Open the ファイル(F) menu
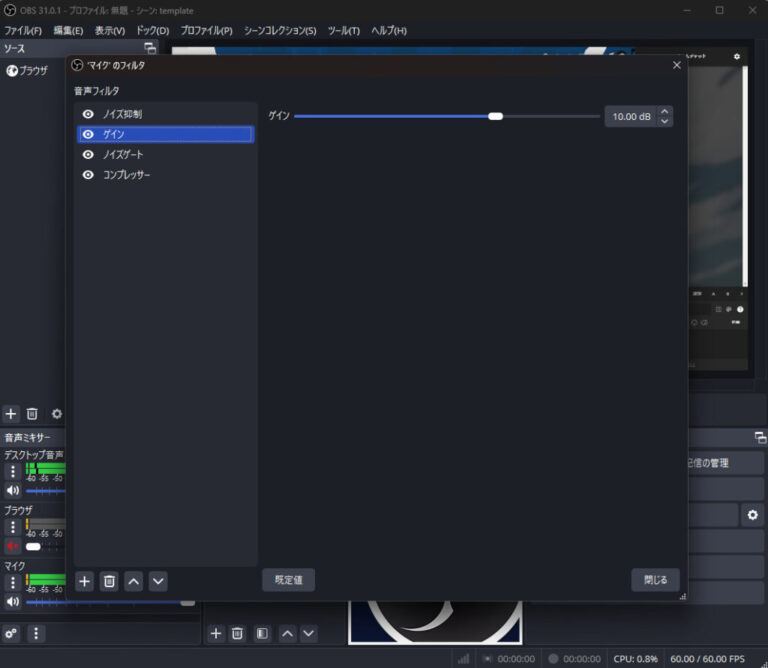This screenshot has width=768, height=668. coord(23,31)
